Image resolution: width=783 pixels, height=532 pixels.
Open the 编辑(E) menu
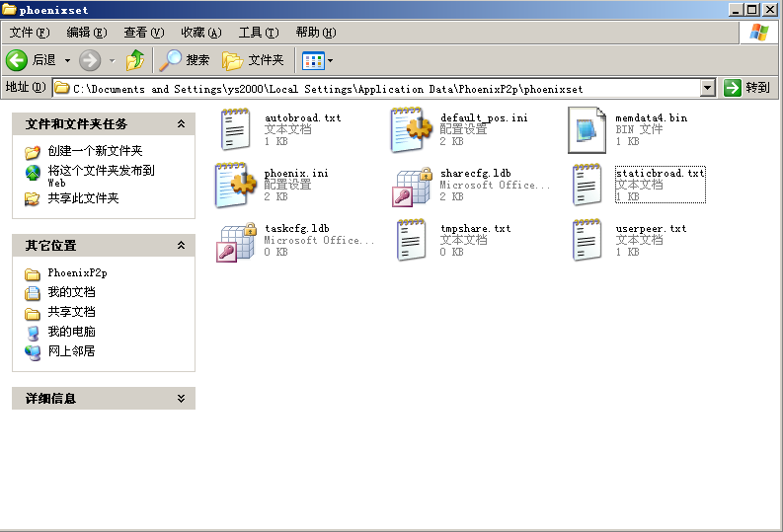click(x=87, y=33)
